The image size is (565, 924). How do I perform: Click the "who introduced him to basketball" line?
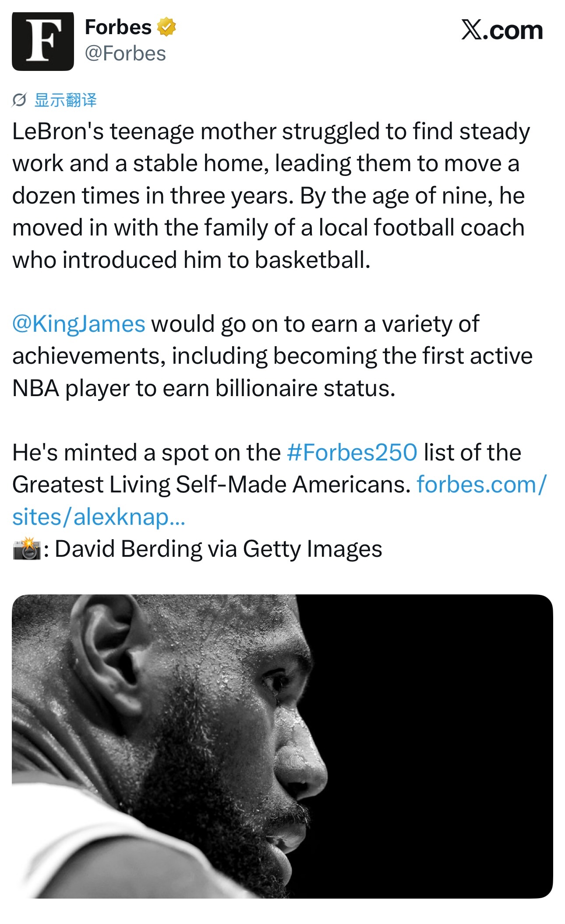coord(191,260)
